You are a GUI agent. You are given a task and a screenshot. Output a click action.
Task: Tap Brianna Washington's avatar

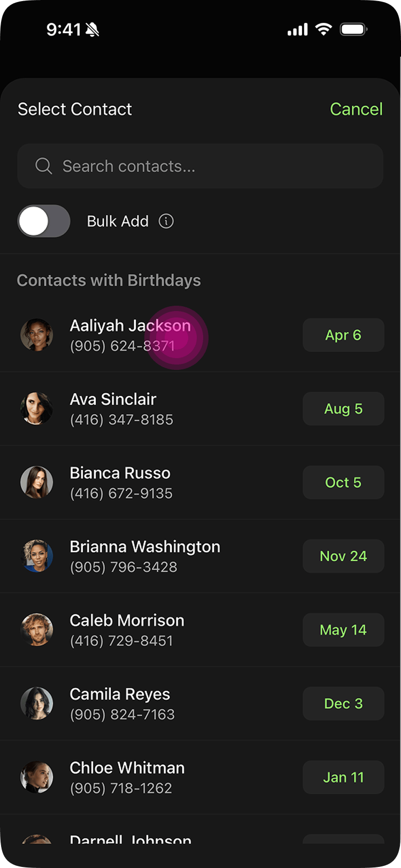tap(37, 556)
